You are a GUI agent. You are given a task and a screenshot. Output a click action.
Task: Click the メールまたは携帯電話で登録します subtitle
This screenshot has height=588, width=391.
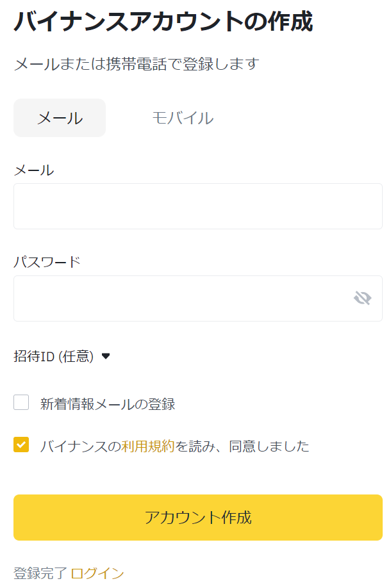click(137, 64)
